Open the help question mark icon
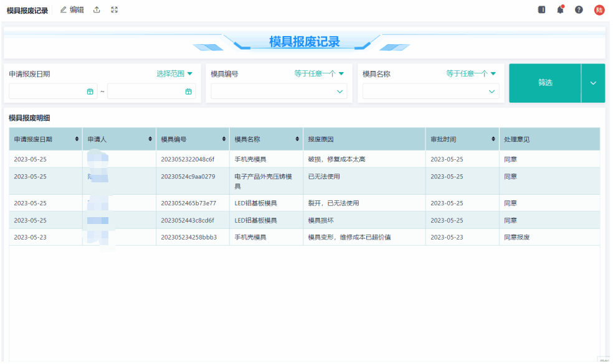The image size is (613, 364). click(579, 10)
